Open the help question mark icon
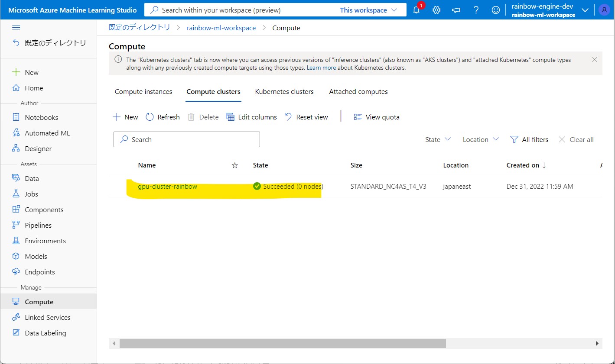 [x=476, y=10]
